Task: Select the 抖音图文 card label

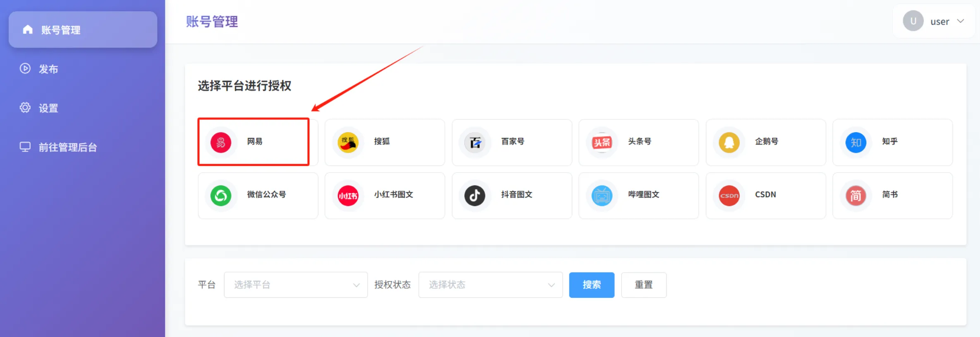Action: (x=516, y=194)
